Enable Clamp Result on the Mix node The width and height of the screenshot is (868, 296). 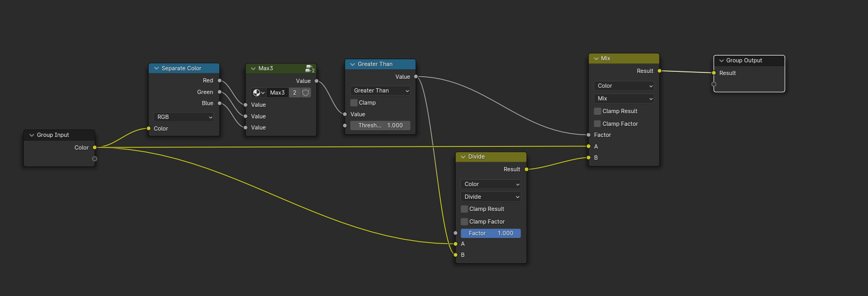(597, 111)
